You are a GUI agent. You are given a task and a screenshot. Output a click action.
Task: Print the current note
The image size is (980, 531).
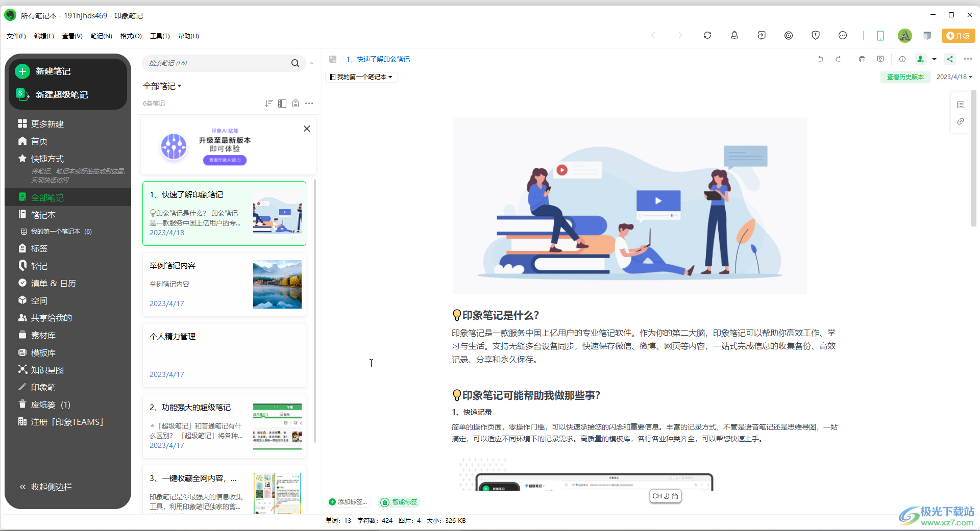coord(862,59)
